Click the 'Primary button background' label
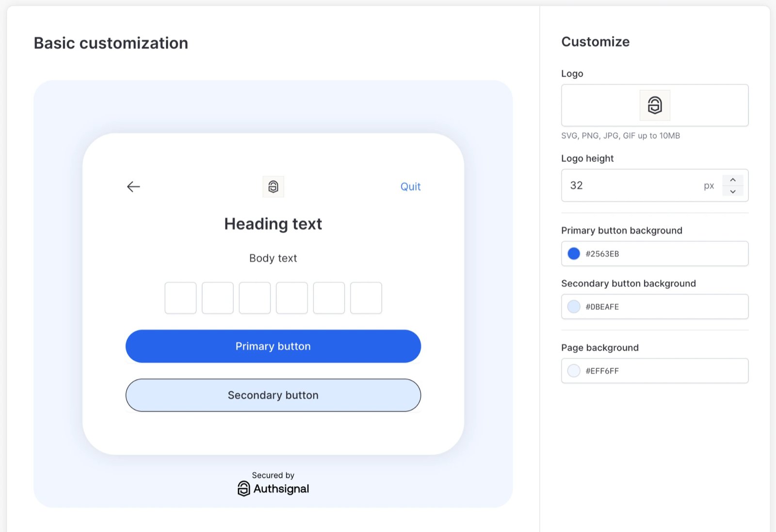This screenshot has width=776, height=532. tap(622, 230)
